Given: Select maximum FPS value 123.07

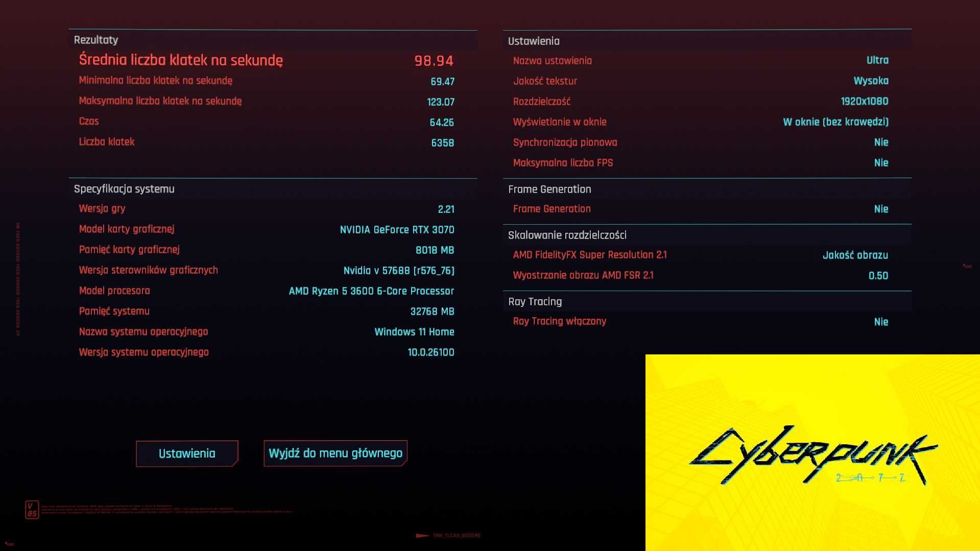Looking at the screenshot, I should pos(441,102).
